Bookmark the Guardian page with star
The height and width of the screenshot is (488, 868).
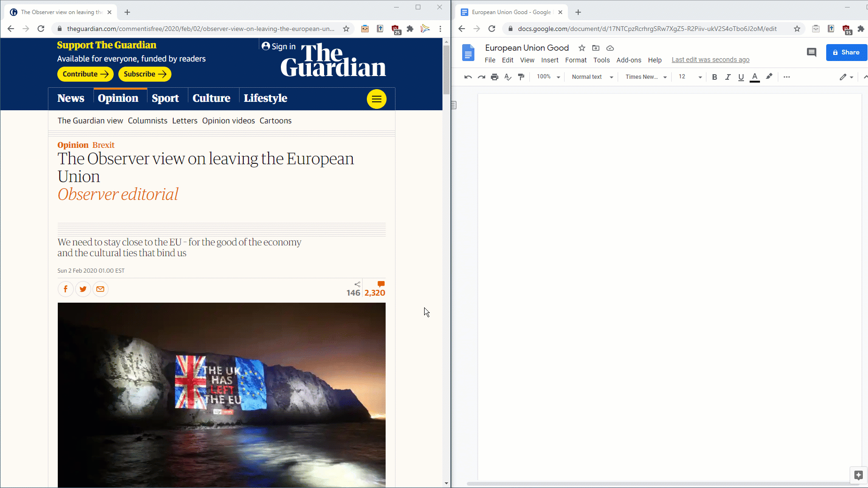346,29
